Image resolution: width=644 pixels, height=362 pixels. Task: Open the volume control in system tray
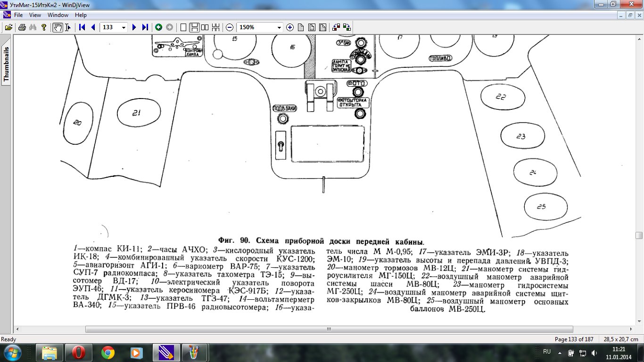(x=594, y=353)
